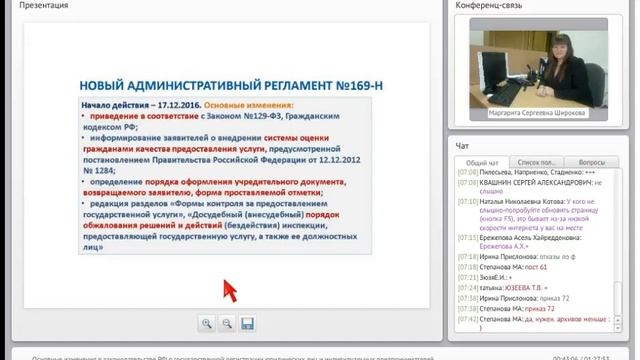Click the presenter name label Маргарита Сергеевна Широкова
Image resolution: width=640 pixels, height=360 pixels.
(x=537, y=113)
